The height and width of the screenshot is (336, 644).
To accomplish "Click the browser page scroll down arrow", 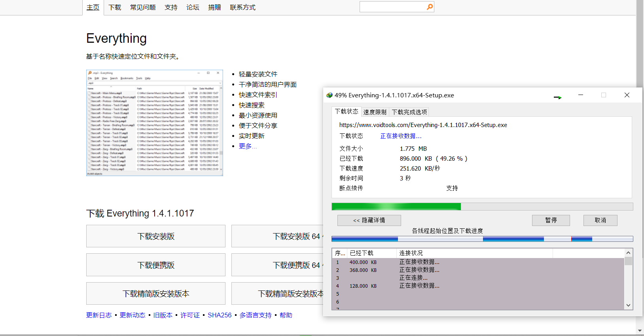I will click(x=640, y=331).
